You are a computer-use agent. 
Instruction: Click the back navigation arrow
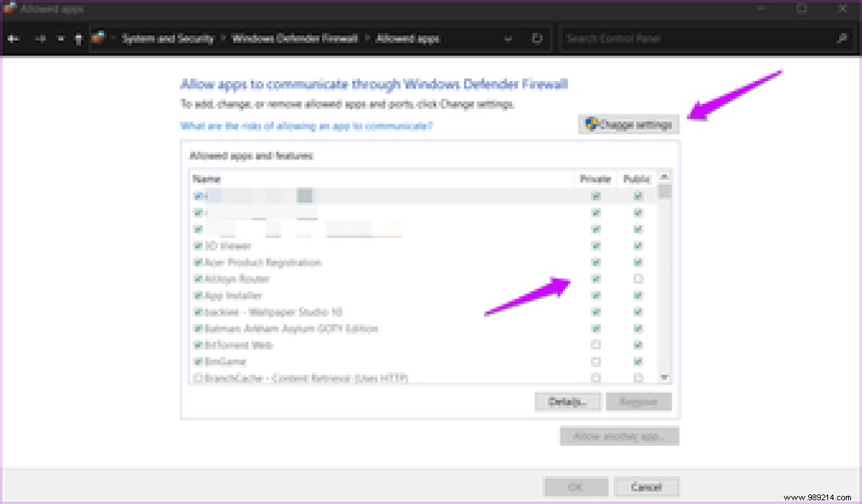pyautogui.click(x=13, y=38)
